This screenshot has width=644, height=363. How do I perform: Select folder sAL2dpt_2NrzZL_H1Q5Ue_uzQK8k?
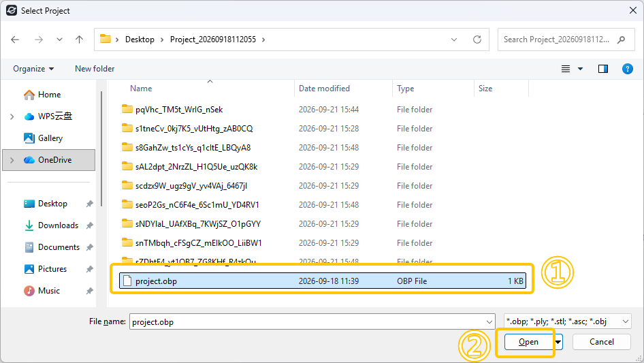196,166
